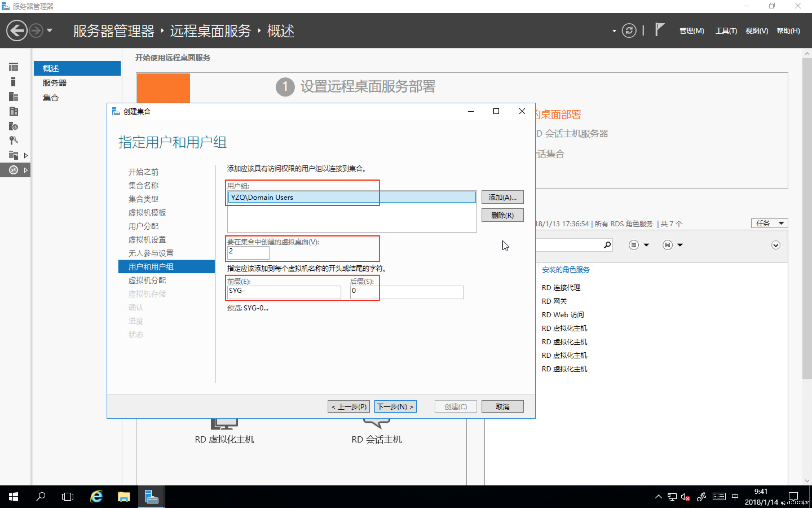
Task: Open the 帮助(H) menu
Action: coord(788,31)
